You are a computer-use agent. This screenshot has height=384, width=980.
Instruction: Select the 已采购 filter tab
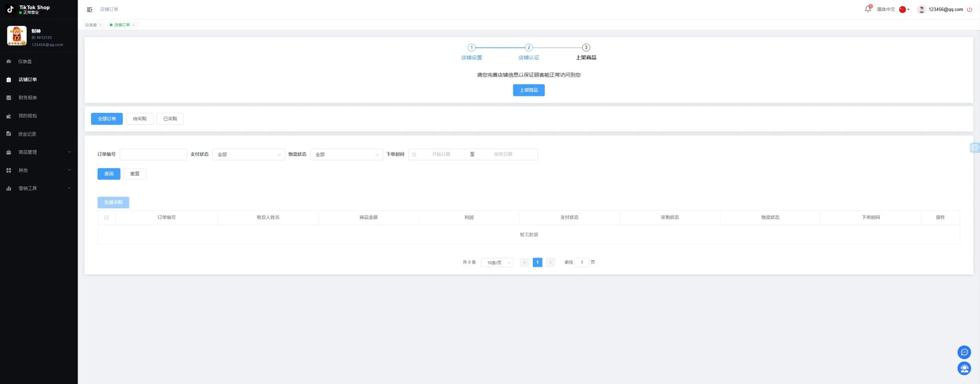click(x=170, y=119)
